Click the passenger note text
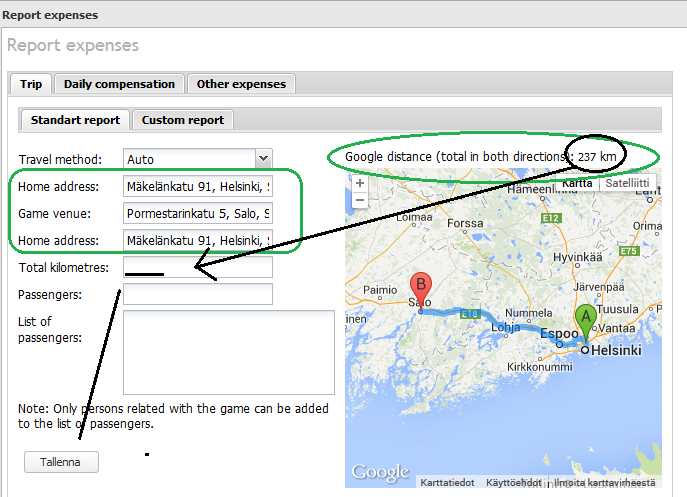This screenshot has height=497, width=687. click(x=173, y=416)
